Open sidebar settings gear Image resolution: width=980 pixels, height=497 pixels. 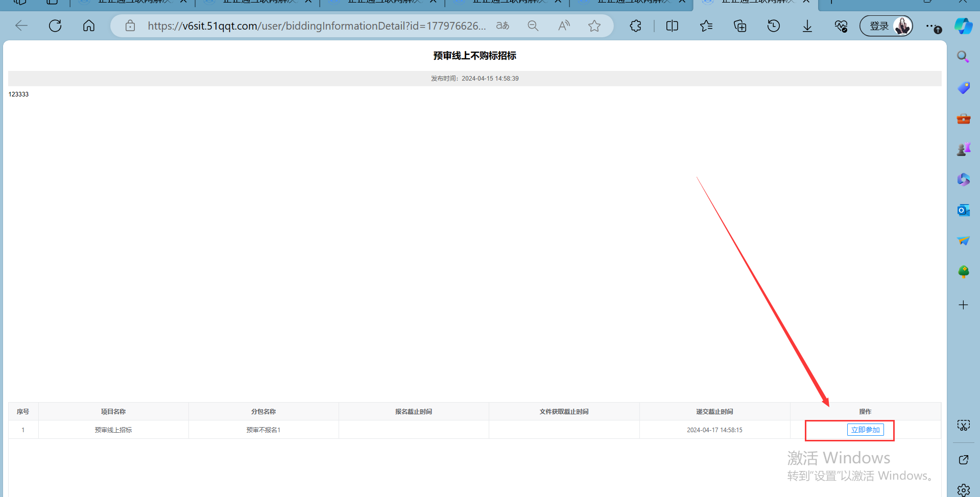[964, 490]
